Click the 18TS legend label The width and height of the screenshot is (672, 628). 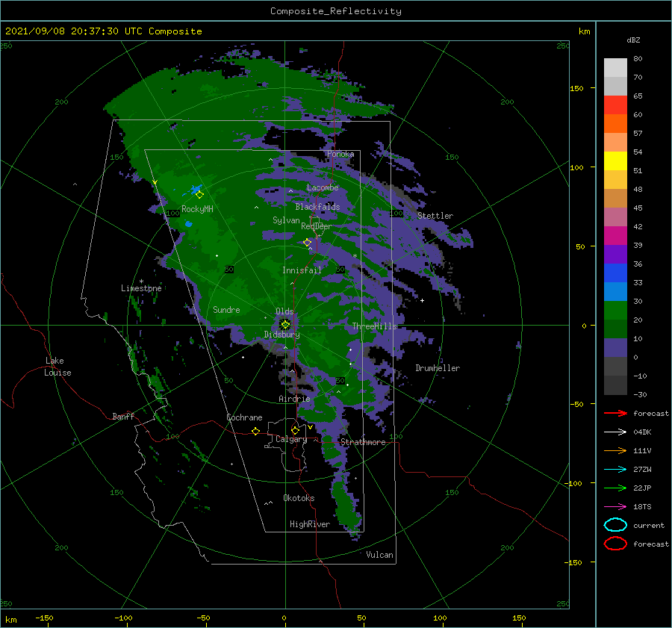click(642, 507)
